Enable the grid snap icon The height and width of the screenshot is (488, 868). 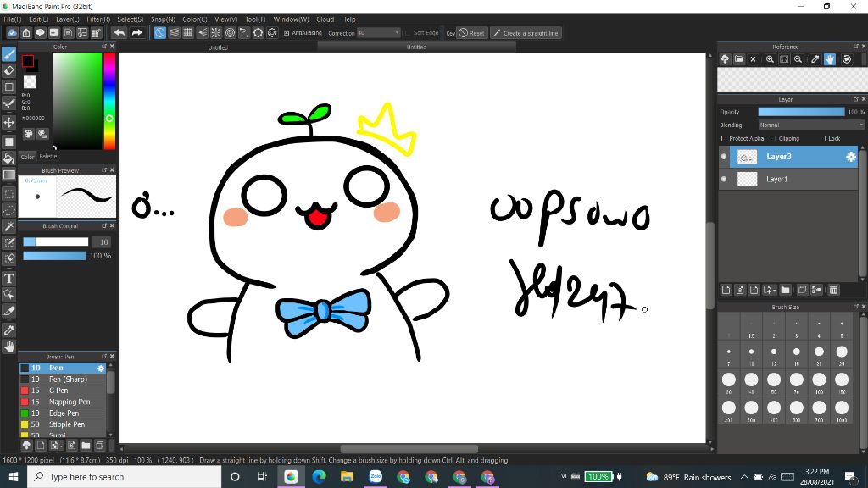click(187, 33)
